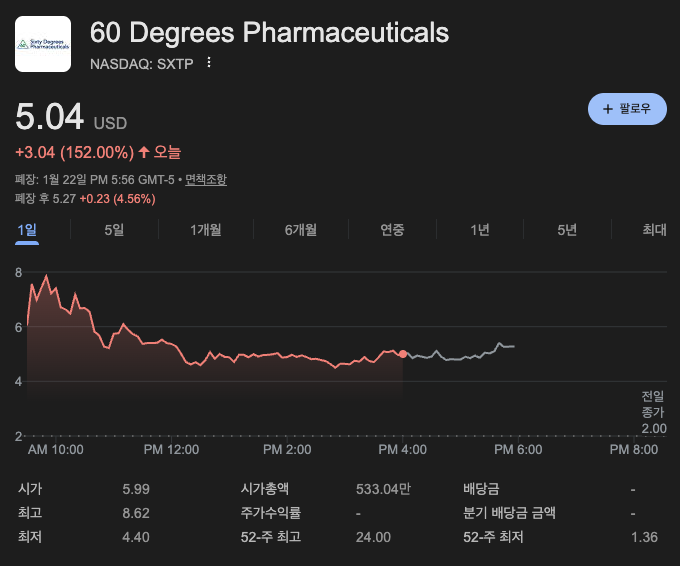Click the 전일 종가 2.00 label
The width and height of the screenshot is (680, 566).
click(x=654, y=412)
